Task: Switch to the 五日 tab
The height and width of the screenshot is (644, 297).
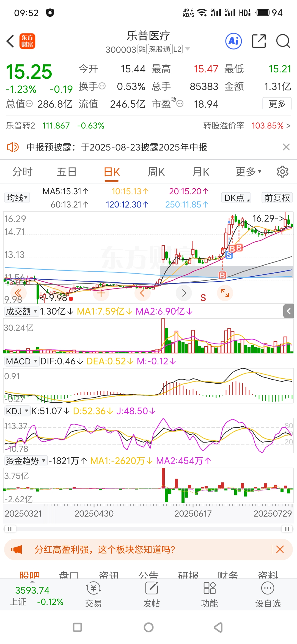Action: tap(67, 172)
